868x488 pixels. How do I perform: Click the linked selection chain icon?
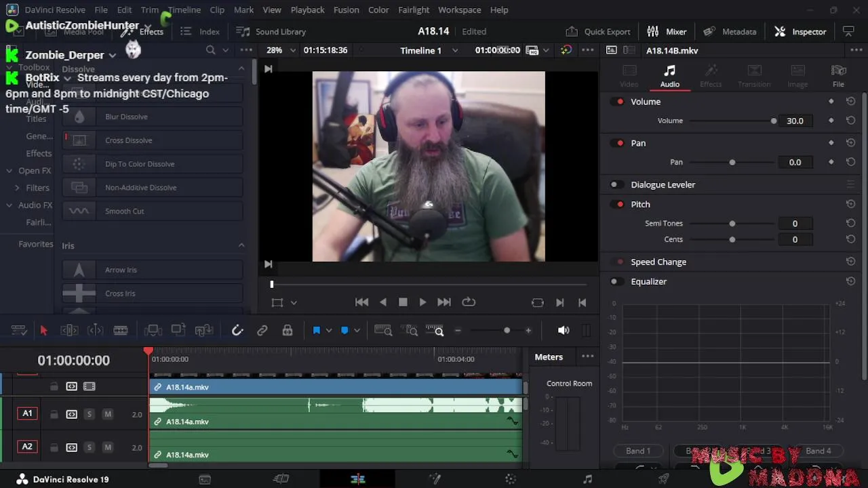tap(262, 331)
